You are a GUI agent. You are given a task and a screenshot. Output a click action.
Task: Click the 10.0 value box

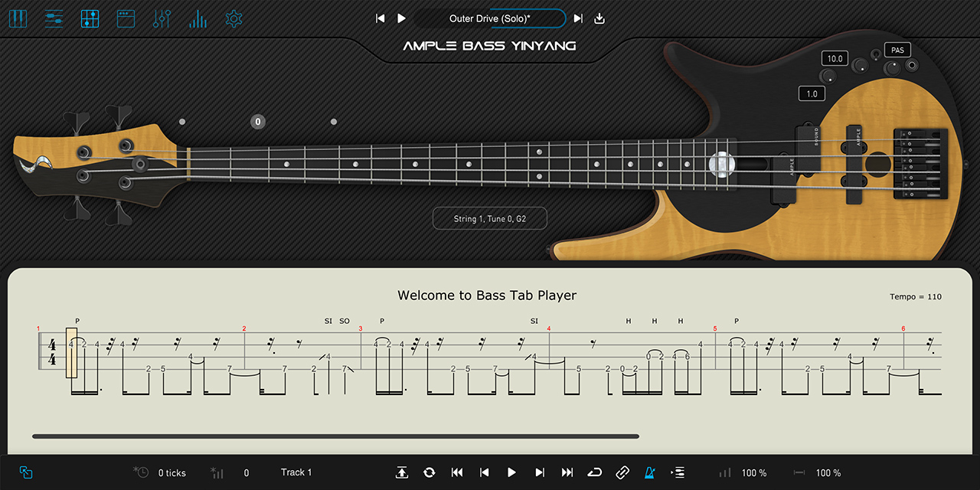(x=834, y=58)
